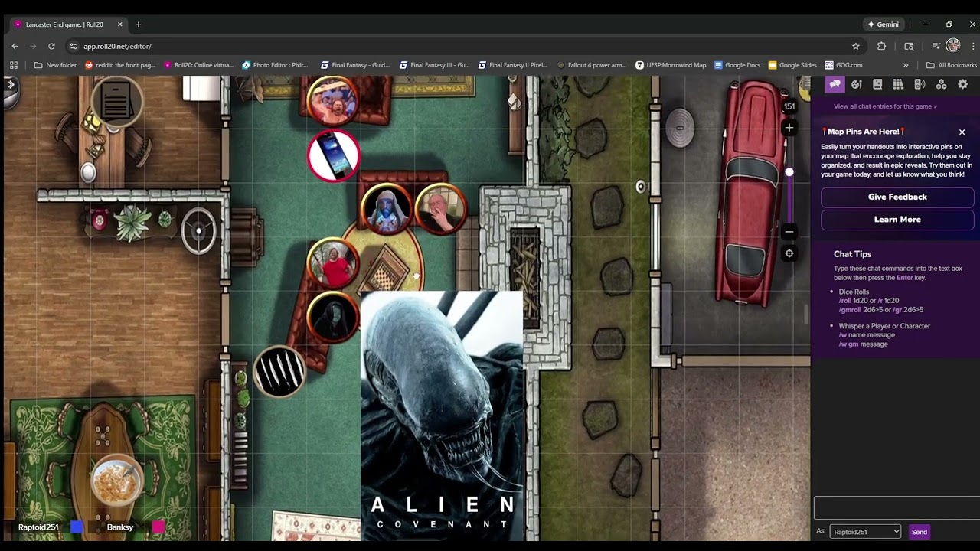Click the address bar URL
Viewport: 980px width, 551px height.
[x=117, y=47]
